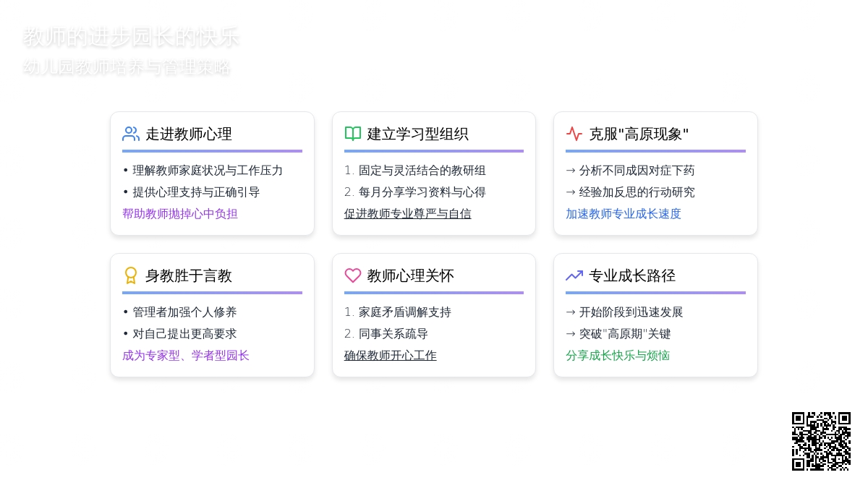868x488 pixels.
Task: Click the open book icon beside 建立学习型组织
Action: (353, 134)
